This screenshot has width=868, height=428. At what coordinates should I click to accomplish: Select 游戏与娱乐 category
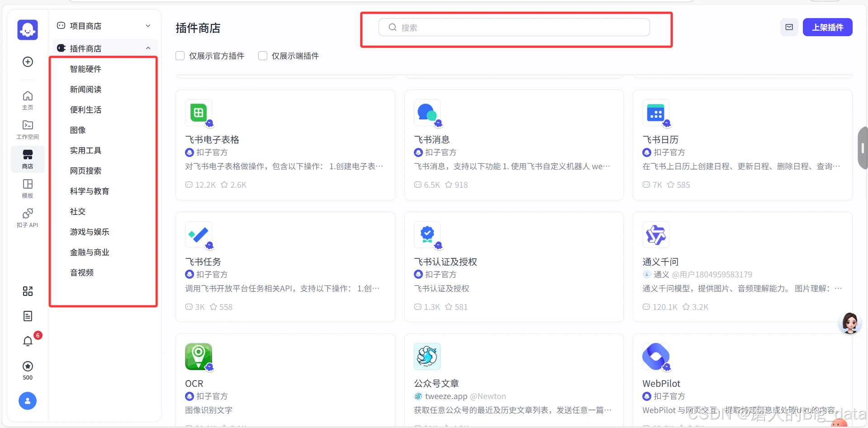tap(90, 232)
